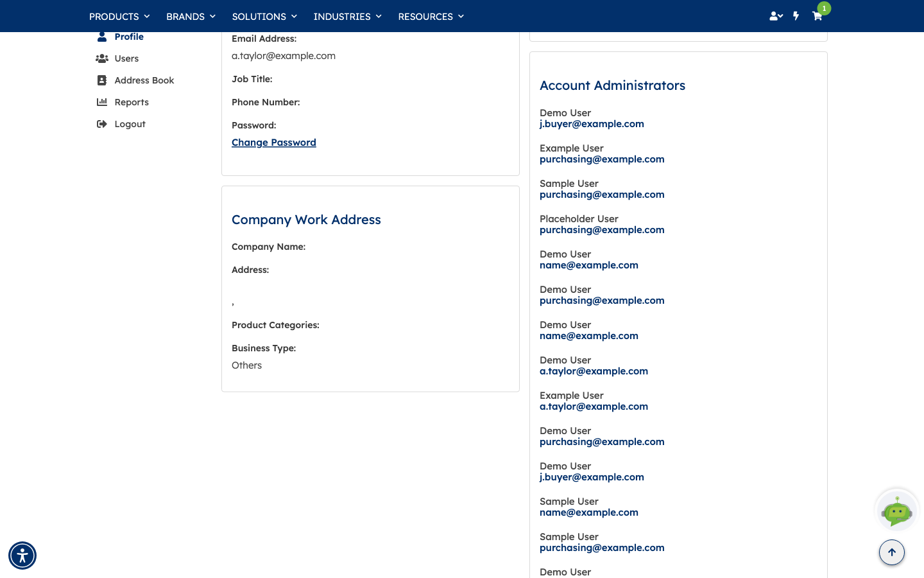Click the Business Type value 'Others'

click(x=247, y=365)
